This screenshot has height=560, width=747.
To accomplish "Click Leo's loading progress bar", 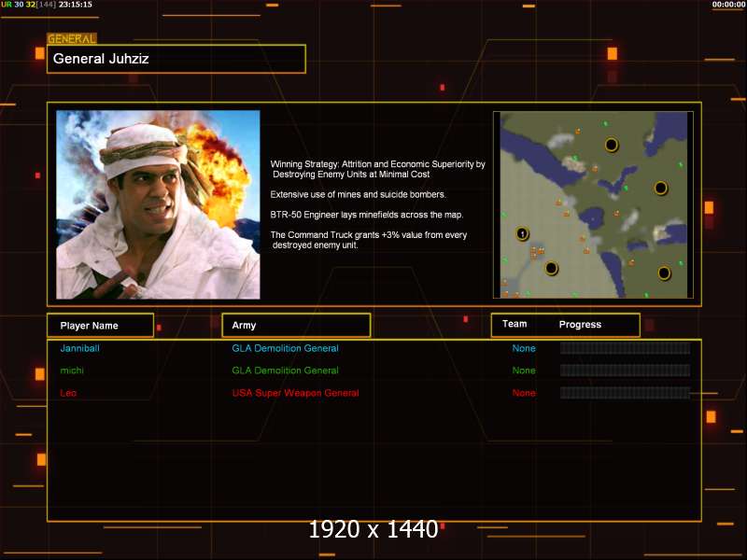I will point(625,393).
